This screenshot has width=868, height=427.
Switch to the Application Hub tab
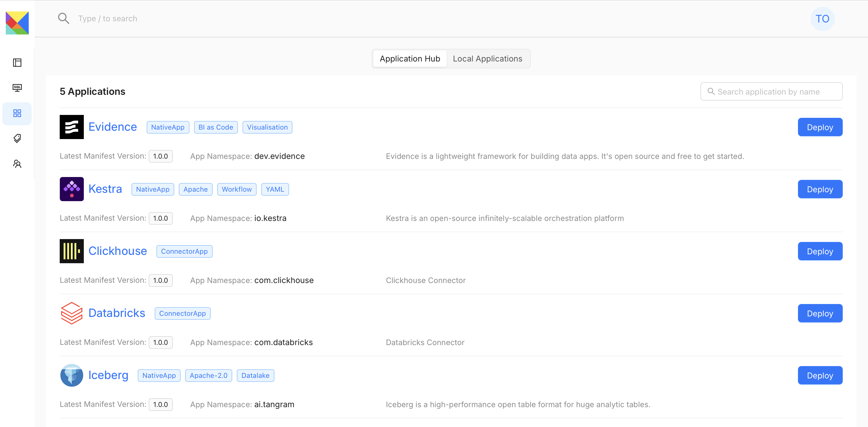(x=410, y=59)
